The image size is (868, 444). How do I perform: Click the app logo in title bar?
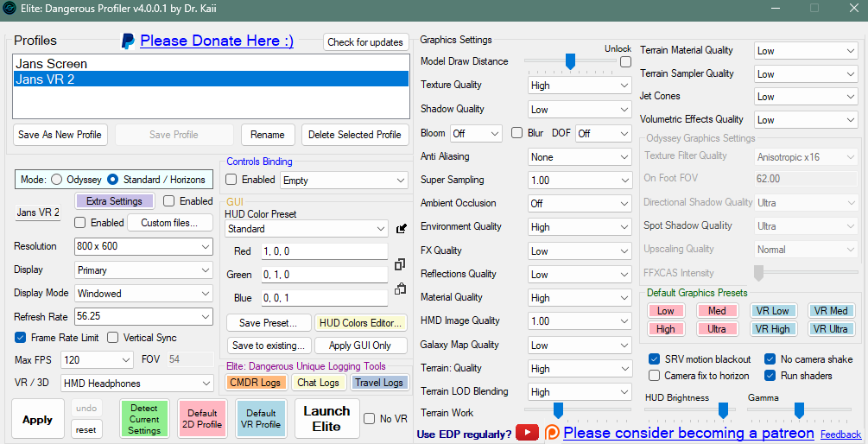tap(10, 9)
